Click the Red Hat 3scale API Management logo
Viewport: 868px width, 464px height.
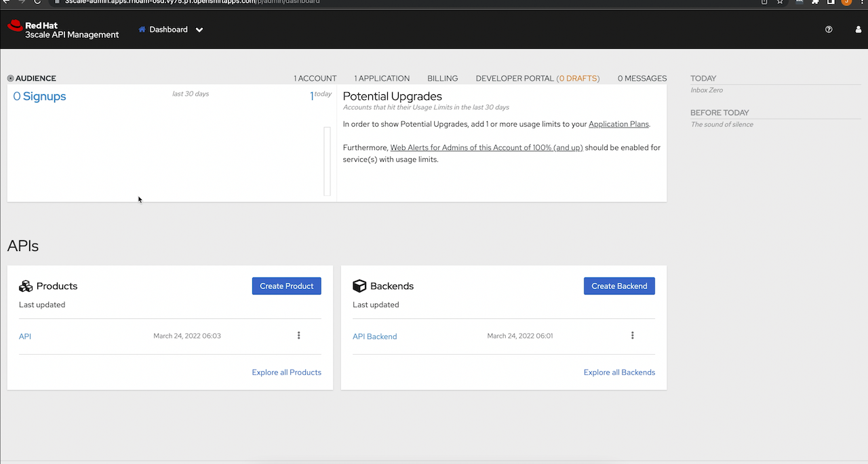62,29
